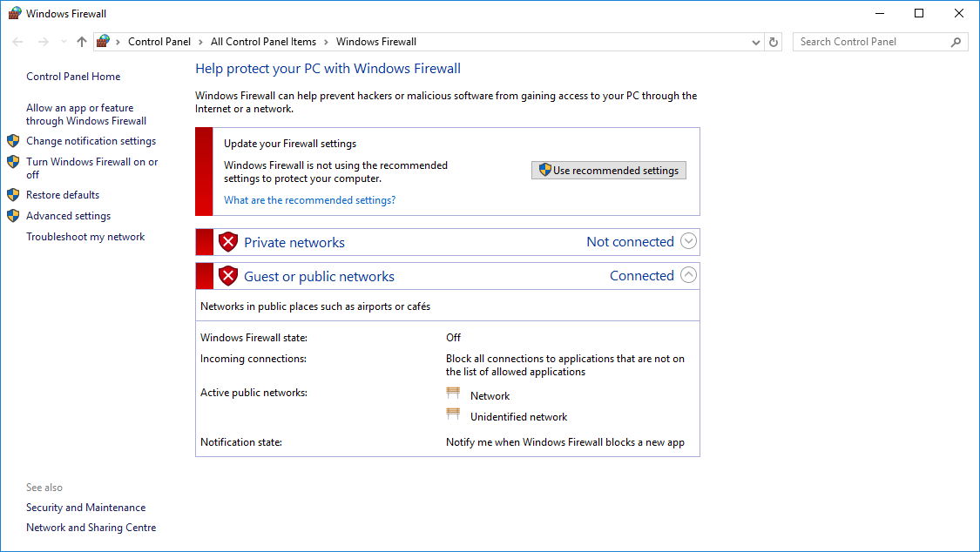Open Change notification settings
This screenshot has height=552, width=980.
(91, 141)
